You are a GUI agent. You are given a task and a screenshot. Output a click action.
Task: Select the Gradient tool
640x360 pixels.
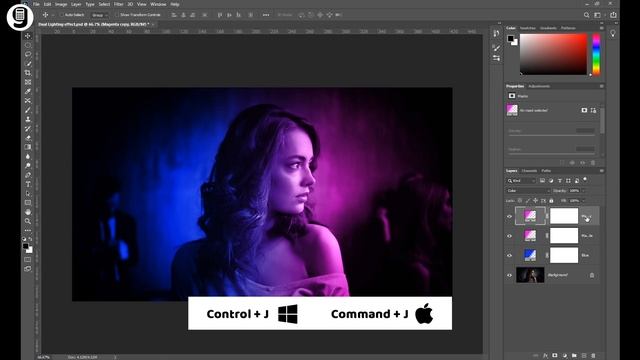(x=28, y=147)
